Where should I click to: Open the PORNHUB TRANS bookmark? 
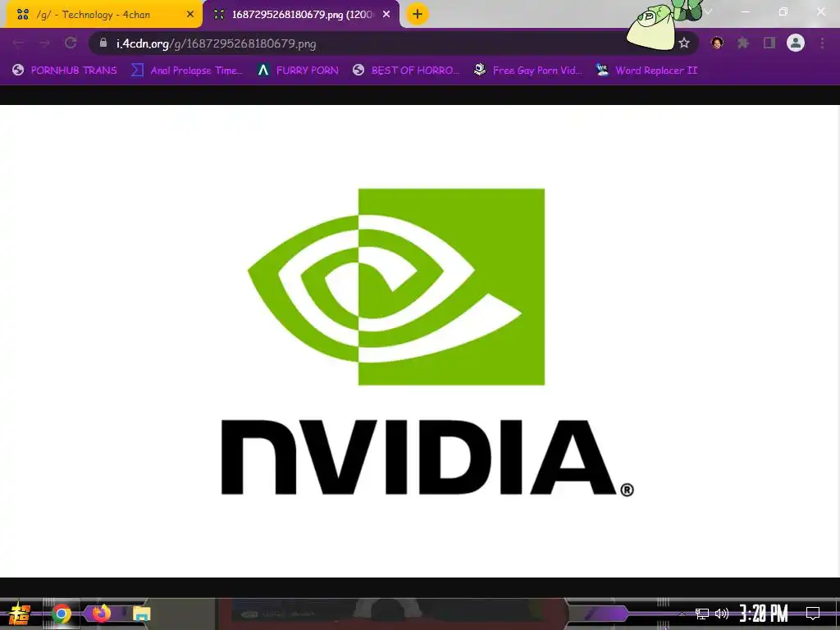(x=65, y=71)
